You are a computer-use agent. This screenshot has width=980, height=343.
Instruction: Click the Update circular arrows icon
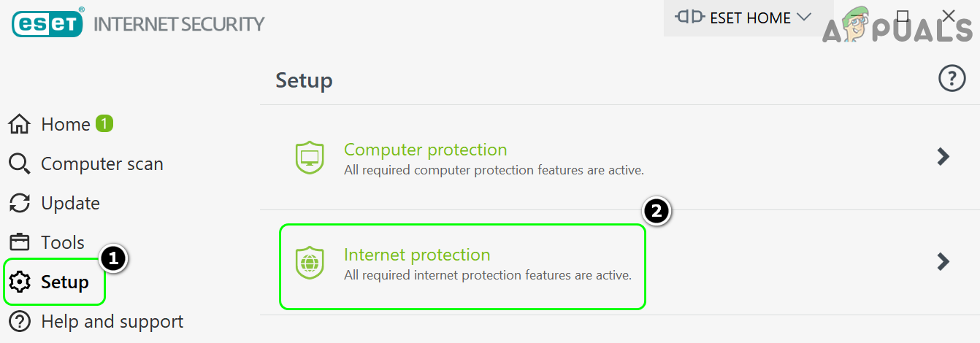point(20,204)
